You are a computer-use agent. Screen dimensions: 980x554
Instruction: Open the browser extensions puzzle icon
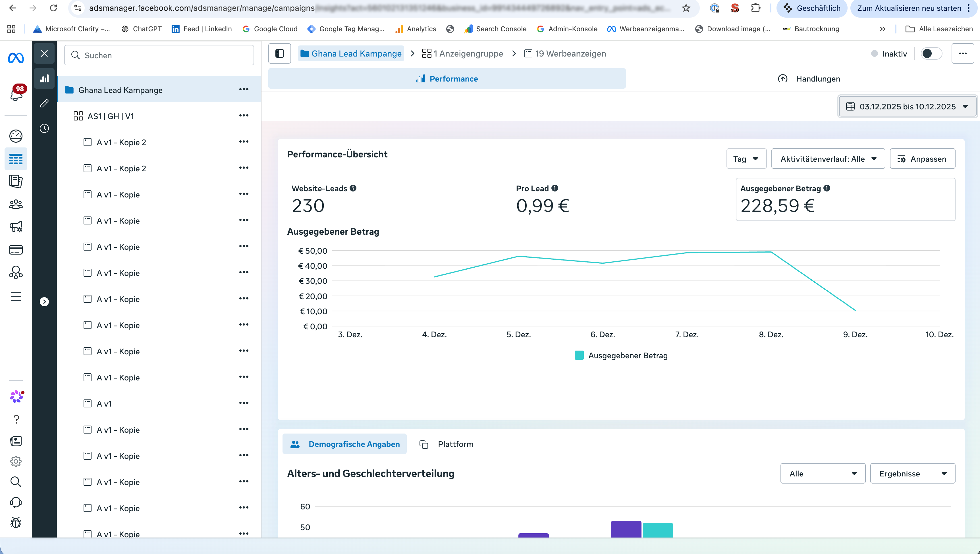click(x=755, y=8)
